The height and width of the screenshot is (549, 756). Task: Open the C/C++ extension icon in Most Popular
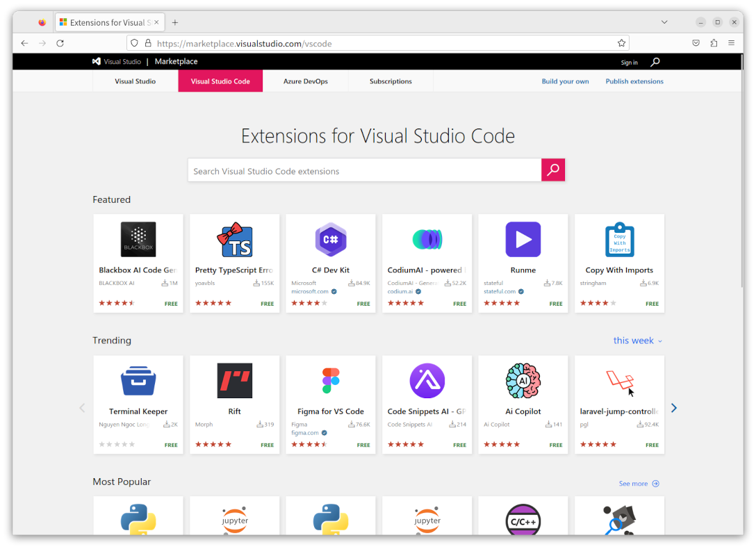[x=523, y=520]
